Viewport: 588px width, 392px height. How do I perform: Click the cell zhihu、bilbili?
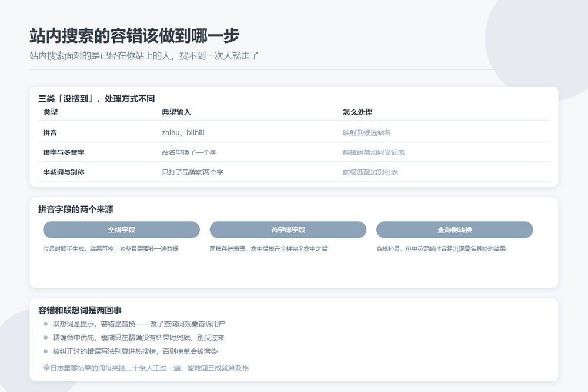tap(183, 132)
